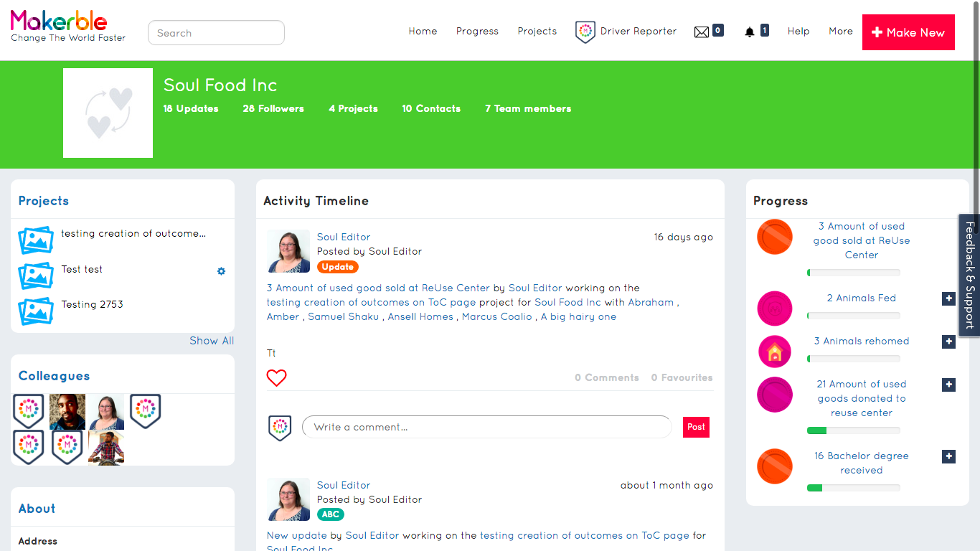Expand the More menu
The image size is (980, 551).
841,32
